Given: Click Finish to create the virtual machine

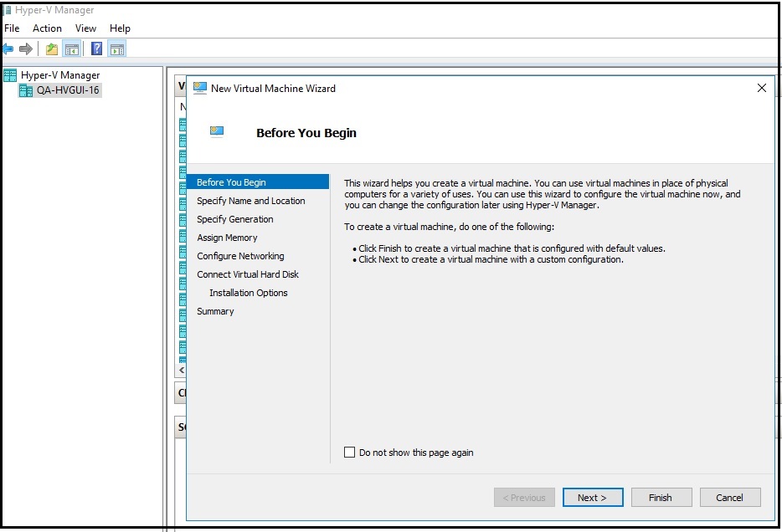Looking at the screenshot, I should [661, 498].
